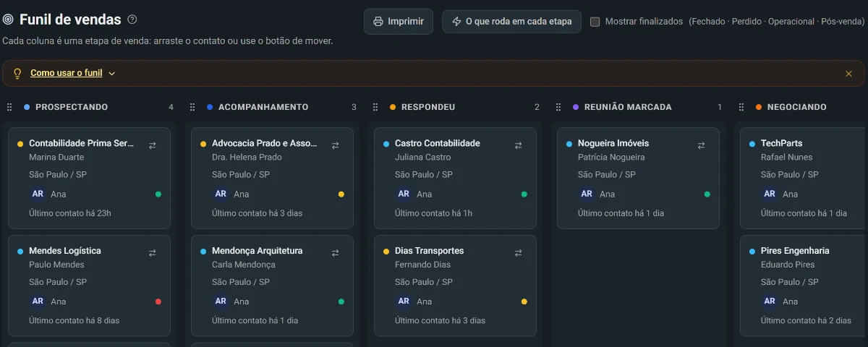Open the TechParts card title
This screenshot has width=868, height=347.
point(782,143)
